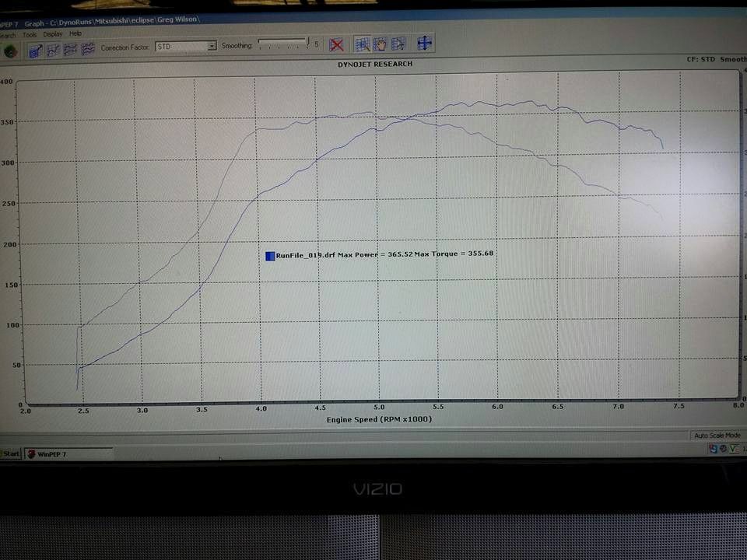Click the WinPEP 7 taskbar button

(69, 453)
